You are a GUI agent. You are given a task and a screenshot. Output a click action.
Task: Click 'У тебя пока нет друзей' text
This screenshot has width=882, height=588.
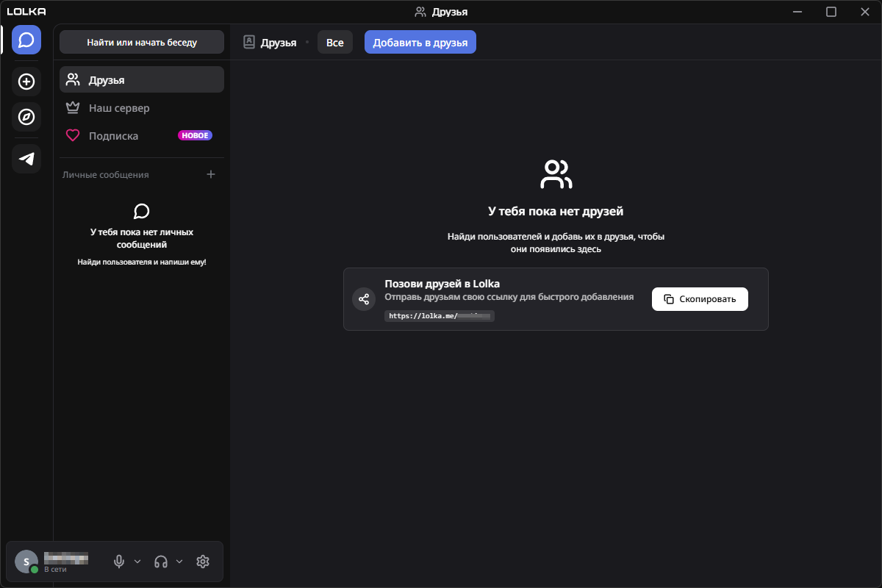coord(556,212)
